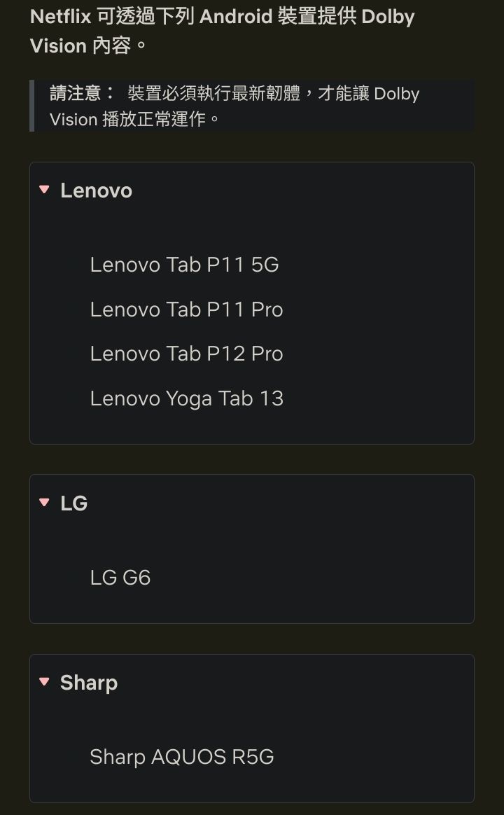This screenshot has width=504, height=815.
Task: Click the Sharp section header label
Action: [89, 683]
